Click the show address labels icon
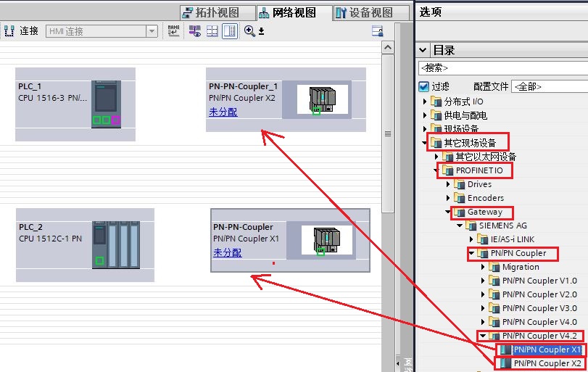Image resolution: width=588 pixels, height=372 pixels. [194, 30]
